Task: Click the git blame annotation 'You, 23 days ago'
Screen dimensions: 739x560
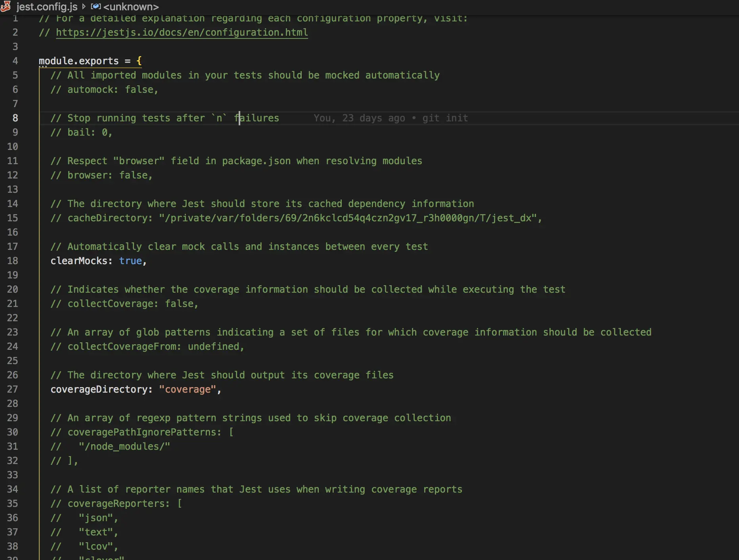Action: [359, 118]
